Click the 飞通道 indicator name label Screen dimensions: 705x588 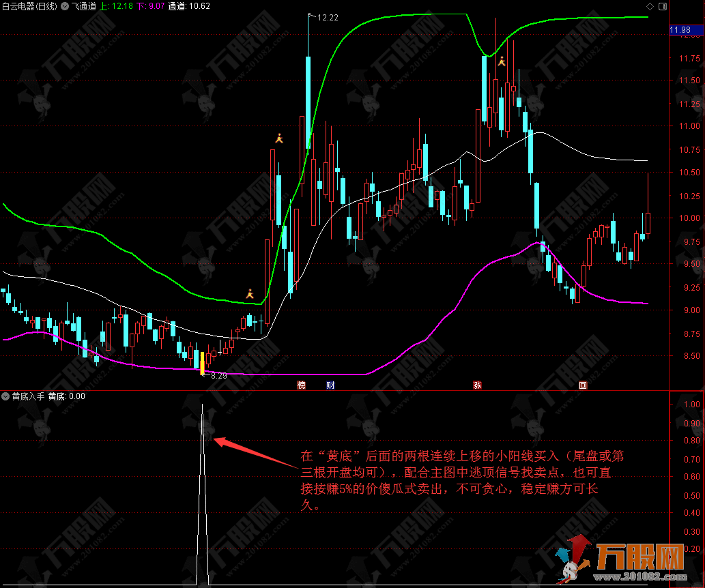[x=84, y=6]
